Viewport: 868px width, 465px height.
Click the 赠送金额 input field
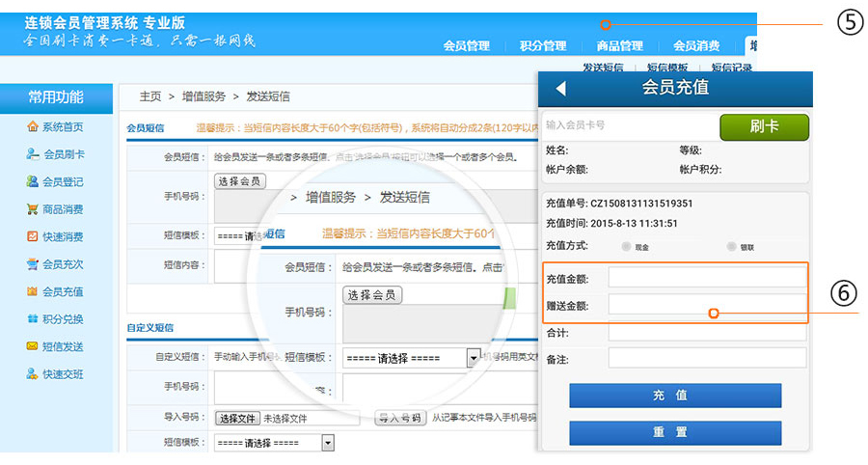click(708, 305)
